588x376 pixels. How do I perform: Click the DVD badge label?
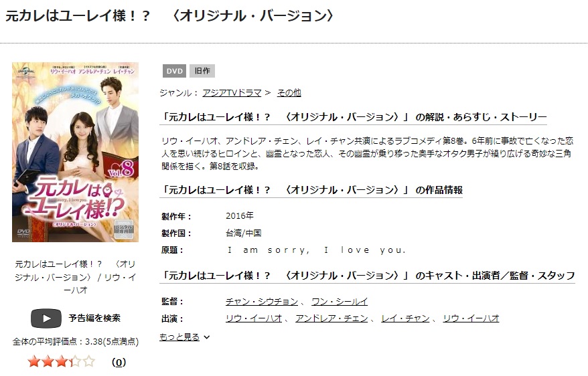click(174, 71)
